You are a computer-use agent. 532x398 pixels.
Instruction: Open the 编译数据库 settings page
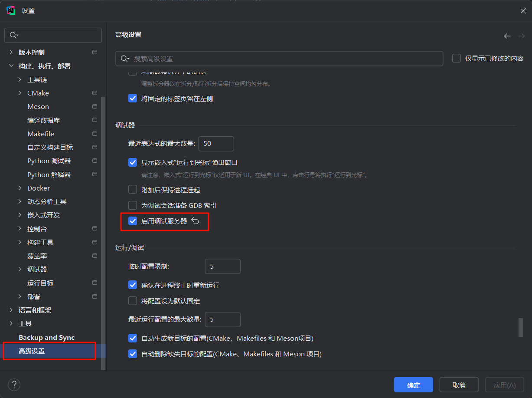[x=43, y=120]
